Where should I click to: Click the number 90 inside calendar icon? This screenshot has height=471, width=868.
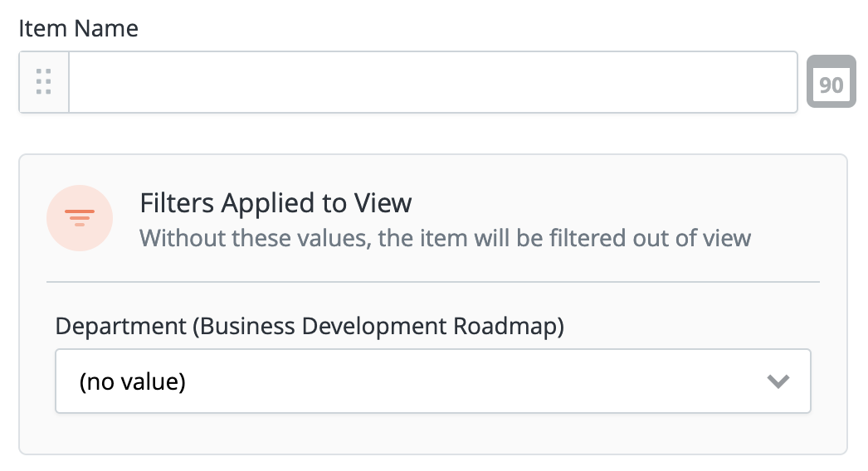pyautogui.click(x=831, y=85)
